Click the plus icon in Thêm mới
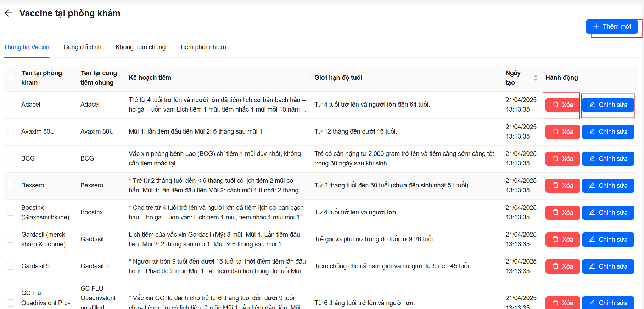Image resolution: width=644 pixels, height=309 pixels. tap(596, 27)
